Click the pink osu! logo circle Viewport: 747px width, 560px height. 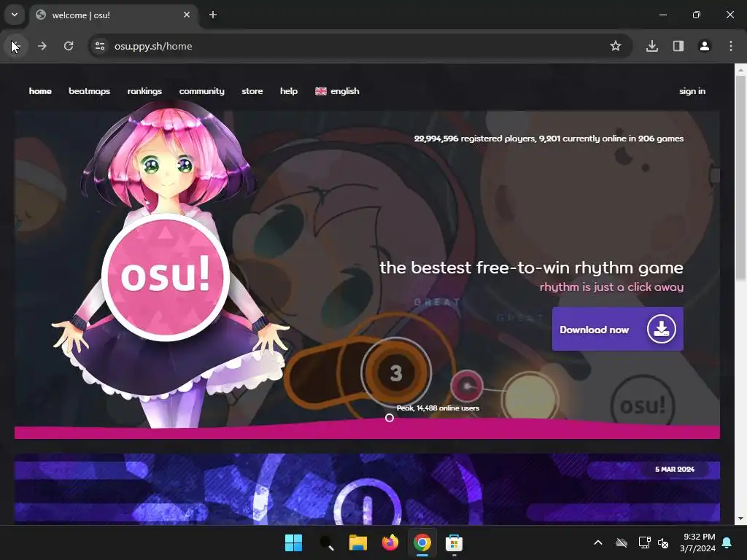pyautogui.click(x=166, y=277)
